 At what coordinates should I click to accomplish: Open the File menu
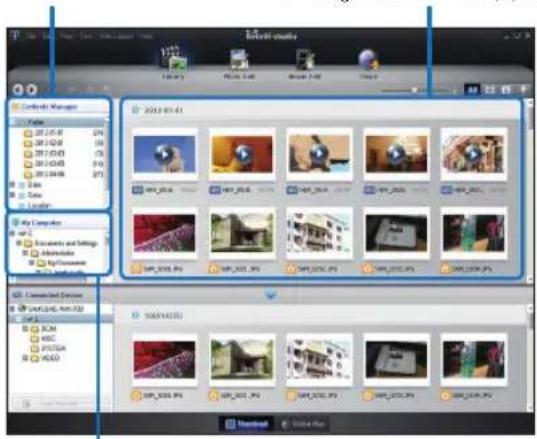pyautogui.click(x=31, y=36)
